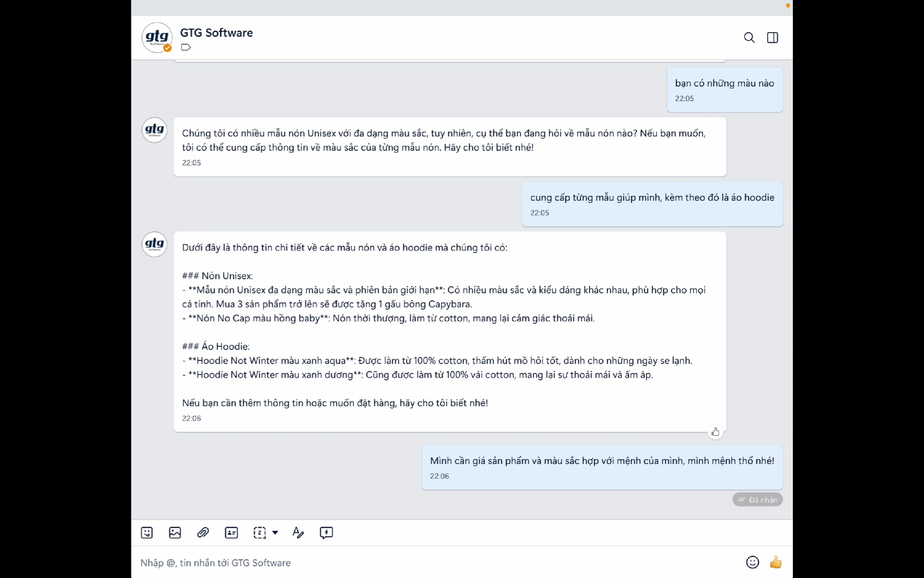Open the GTG Software profile avatar in header
This screenshot has width=924, height=578.
(157, 37)
